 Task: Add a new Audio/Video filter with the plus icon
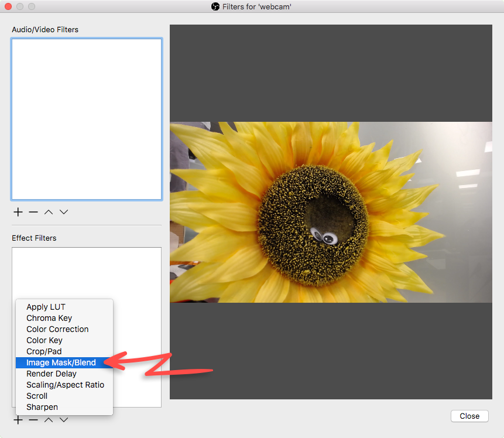18,212
